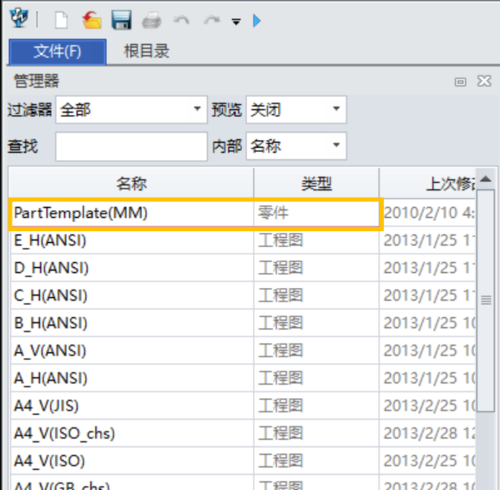This screenshot has width=500, height=490.
Task: Click the vertical scrollbar thumb
Action: tap(486, 301)
